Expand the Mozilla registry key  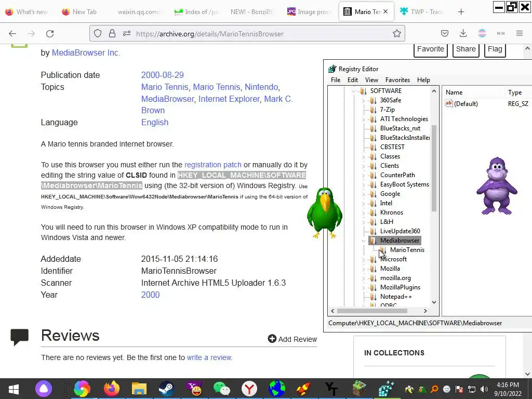click(x=364, y=269)
